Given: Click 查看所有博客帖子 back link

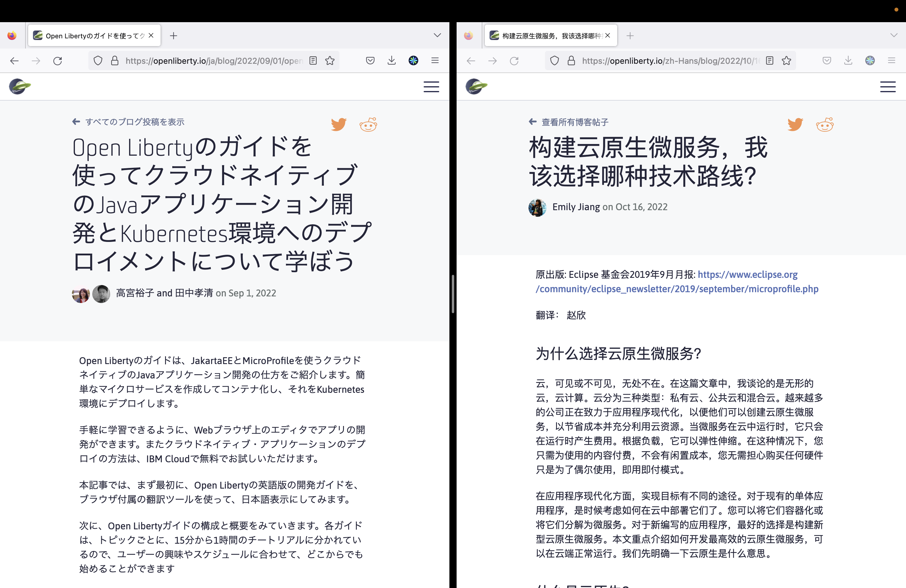Looking at the screenshot, I should 568,122.
